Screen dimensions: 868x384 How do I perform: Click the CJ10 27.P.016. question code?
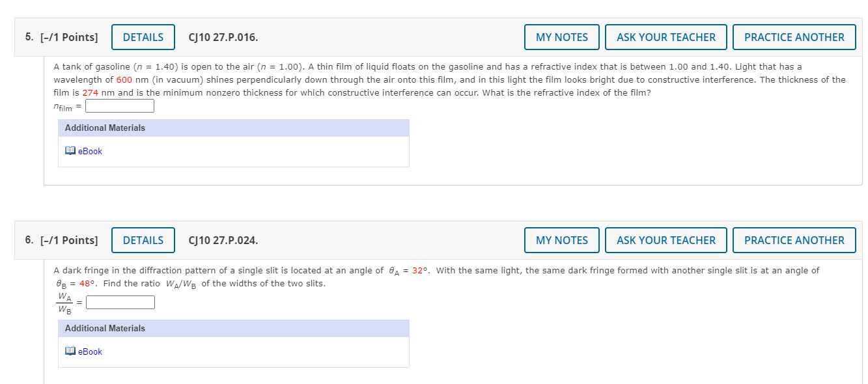point(223,37)
